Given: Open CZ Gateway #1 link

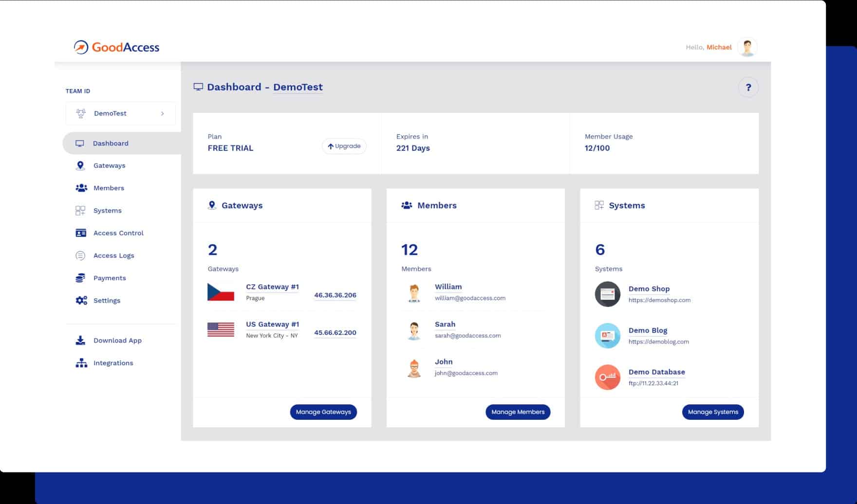Looking at the screenshot, I should tap(272, 287).
